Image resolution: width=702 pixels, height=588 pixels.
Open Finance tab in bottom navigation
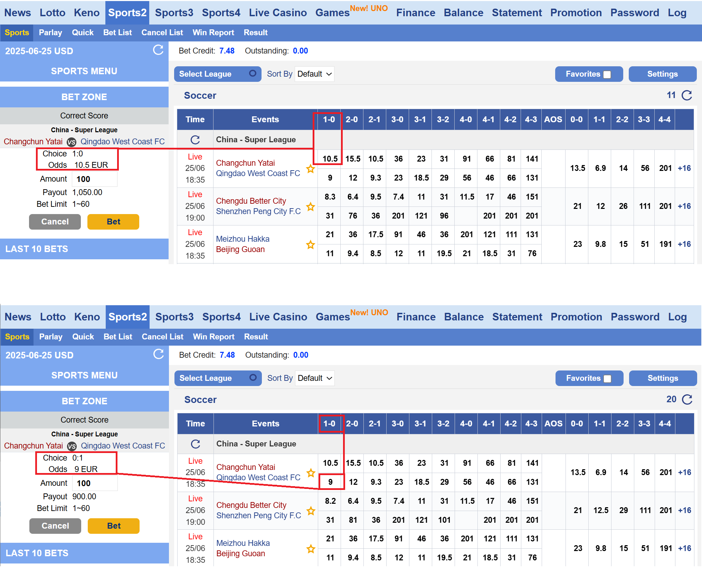[x=416, y=317]
